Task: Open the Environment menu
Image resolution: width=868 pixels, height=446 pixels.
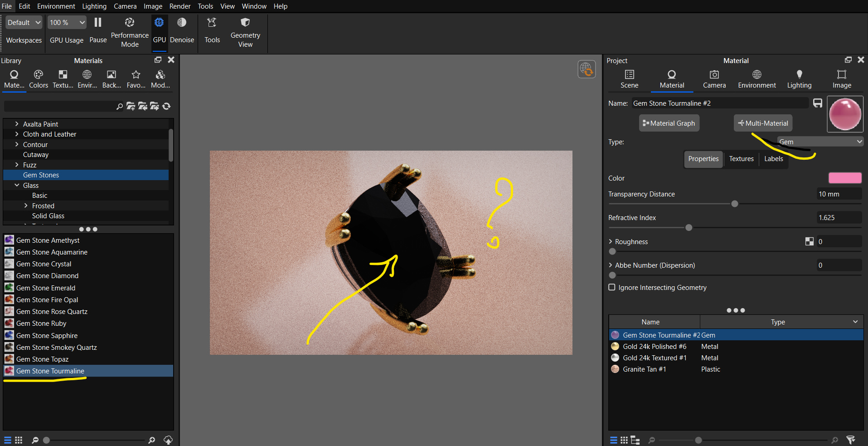Action: [x=56, y=6]
